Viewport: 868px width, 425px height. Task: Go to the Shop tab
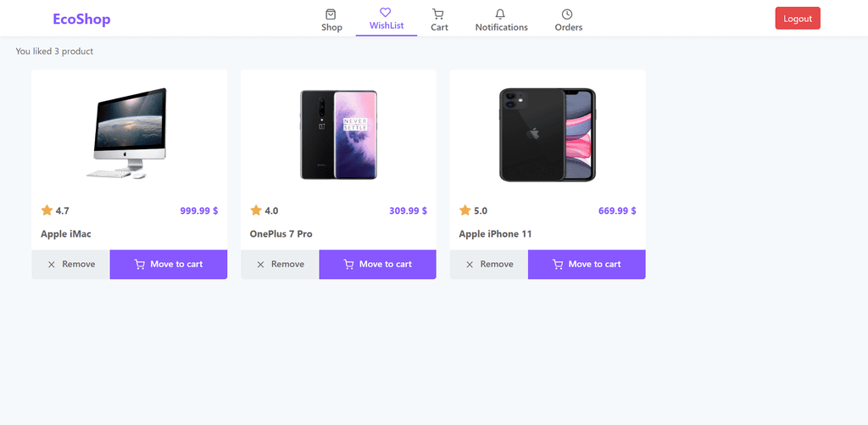coord(331,19)
